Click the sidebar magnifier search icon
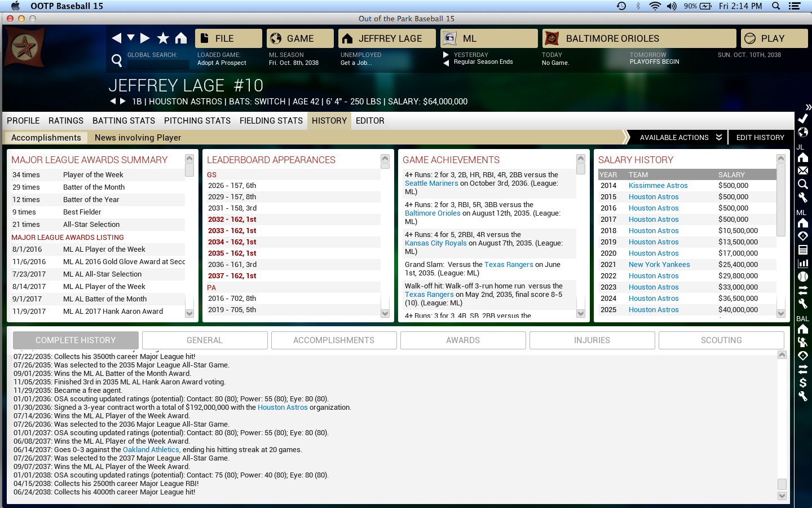This screenshot has height=508, width=812. pos(803,184)
